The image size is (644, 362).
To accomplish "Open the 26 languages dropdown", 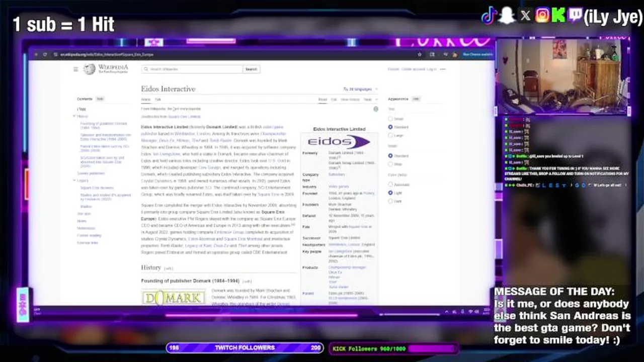I will (x=360, y=89).
